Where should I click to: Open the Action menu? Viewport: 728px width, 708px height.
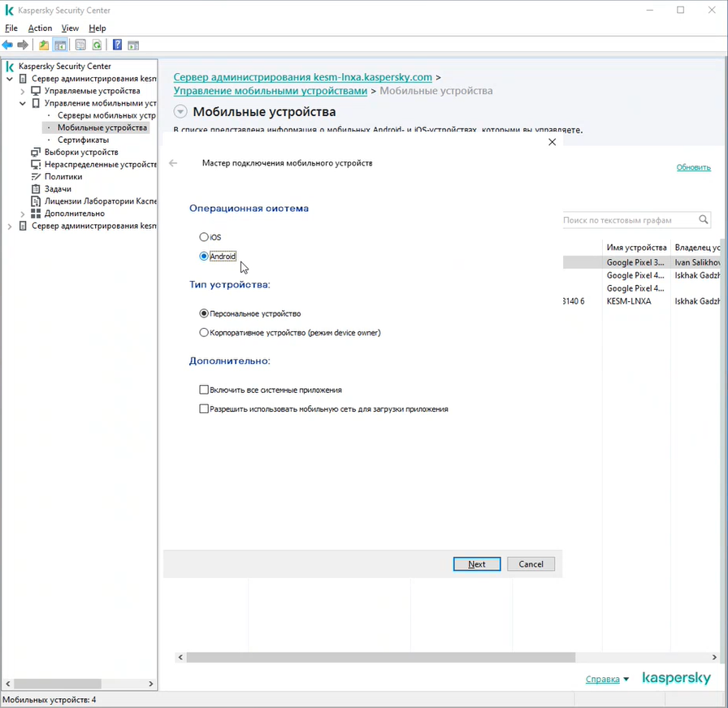pyautogui.click(x=40, y=28)
